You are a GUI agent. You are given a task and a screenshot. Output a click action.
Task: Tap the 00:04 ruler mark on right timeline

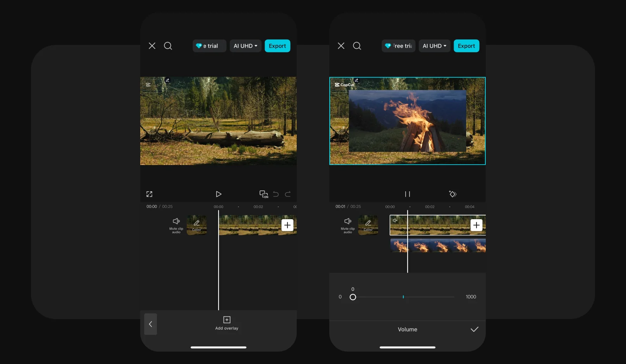[469, 207]
